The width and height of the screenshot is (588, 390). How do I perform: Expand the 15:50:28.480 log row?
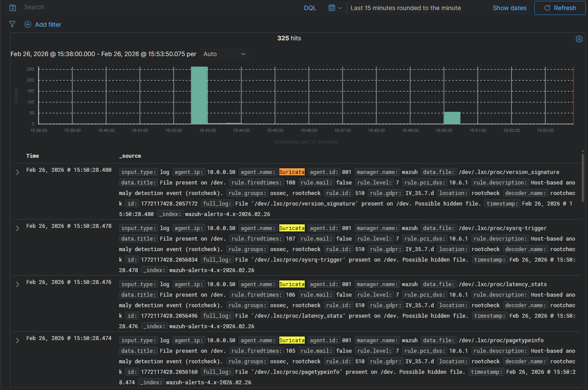tap(18, 172)
